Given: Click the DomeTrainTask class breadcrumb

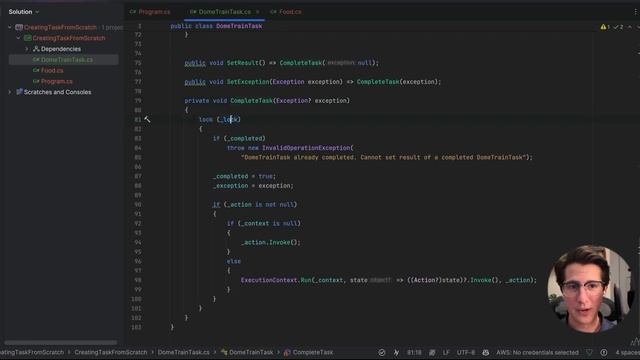Looking at the screenshot, I should (247, 352).
